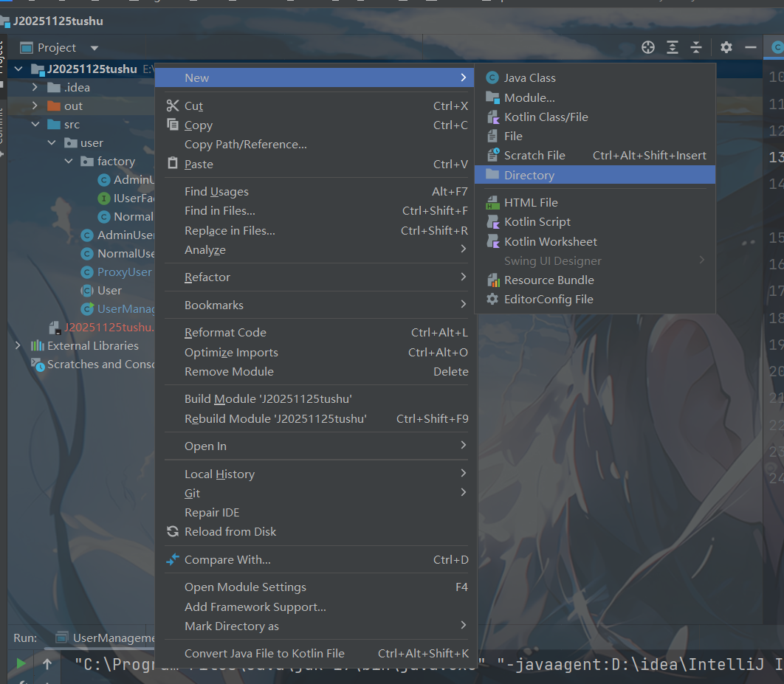This screenshot has height=684, width=784.
Task: Click the Scratches and Consoles icon
Action: [x=38, y=365]
